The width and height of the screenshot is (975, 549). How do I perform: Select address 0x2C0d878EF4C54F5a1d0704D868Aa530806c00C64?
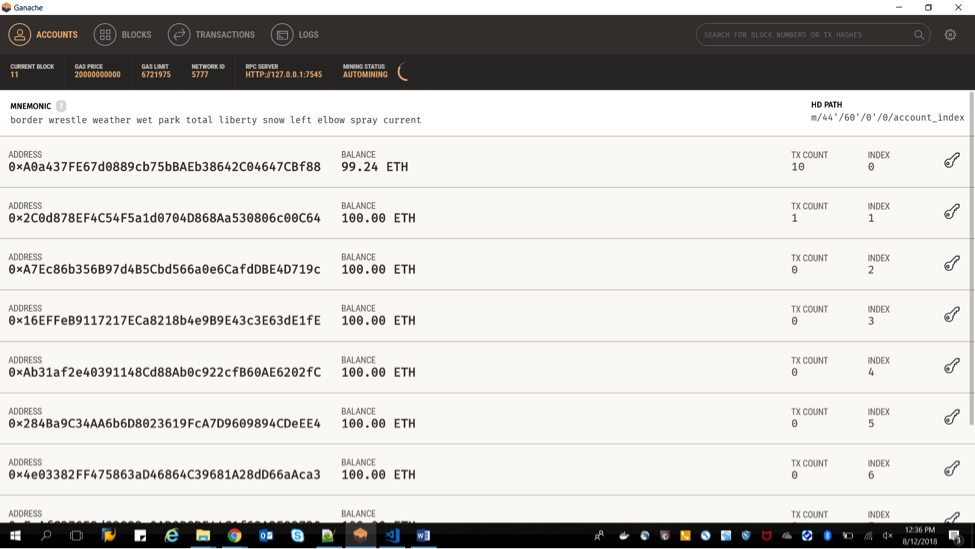coord(165,218)
